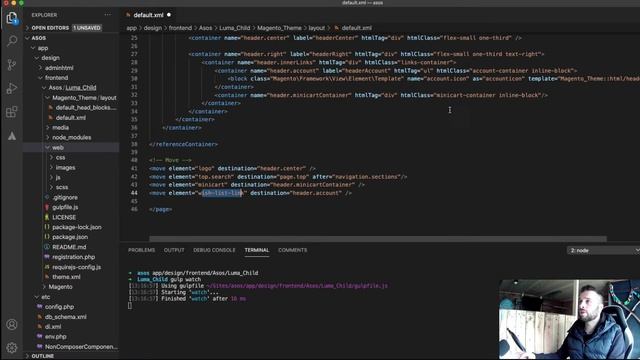
Task: Click the unsaved dot on default.xml tab
Action: tap(169, 15)
